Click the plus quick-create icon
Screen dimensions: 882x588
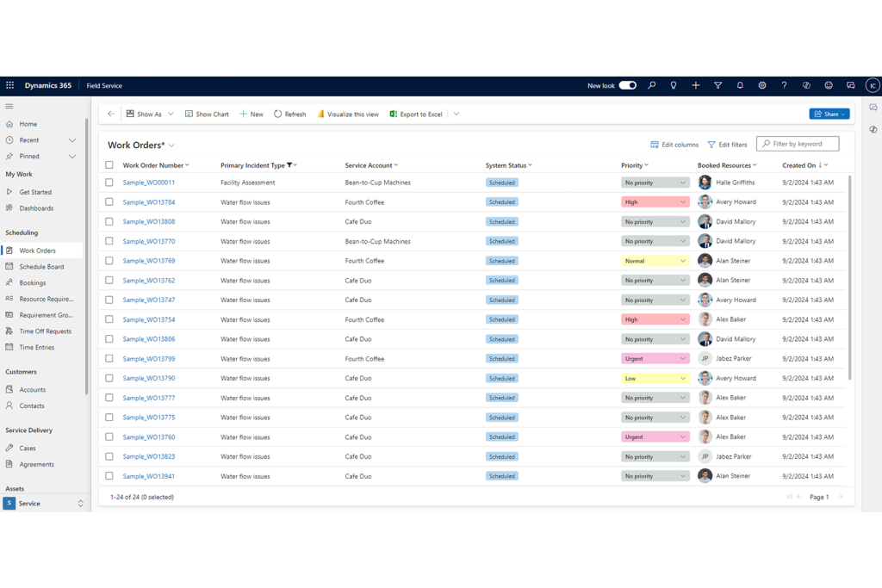(696, 85)
